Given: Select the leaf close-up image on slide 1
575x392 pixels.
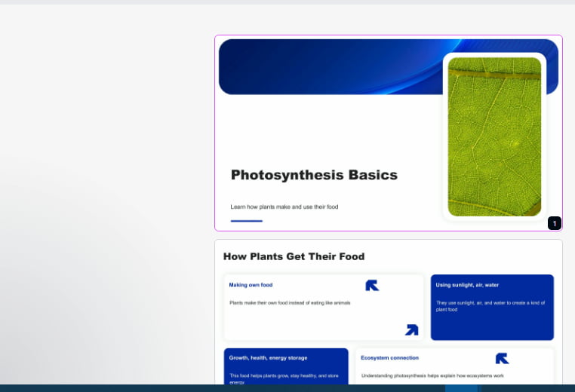Looking at the screenshot, I should point(494,136).
